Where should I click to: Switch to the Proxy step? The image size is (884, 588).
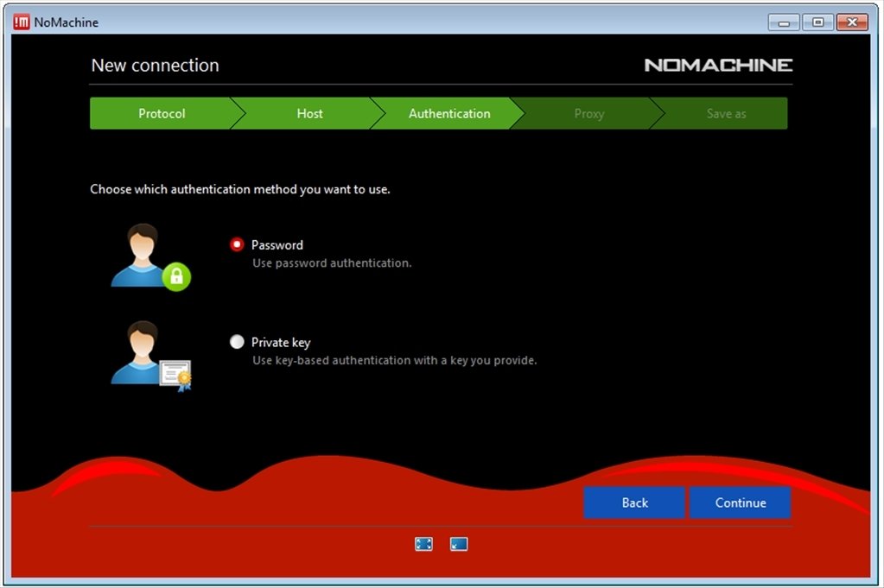(x=589, y=113)
